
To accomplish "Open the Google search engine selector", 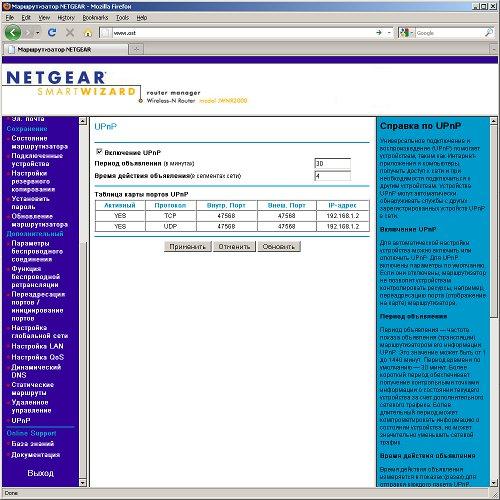I will 406,33.
